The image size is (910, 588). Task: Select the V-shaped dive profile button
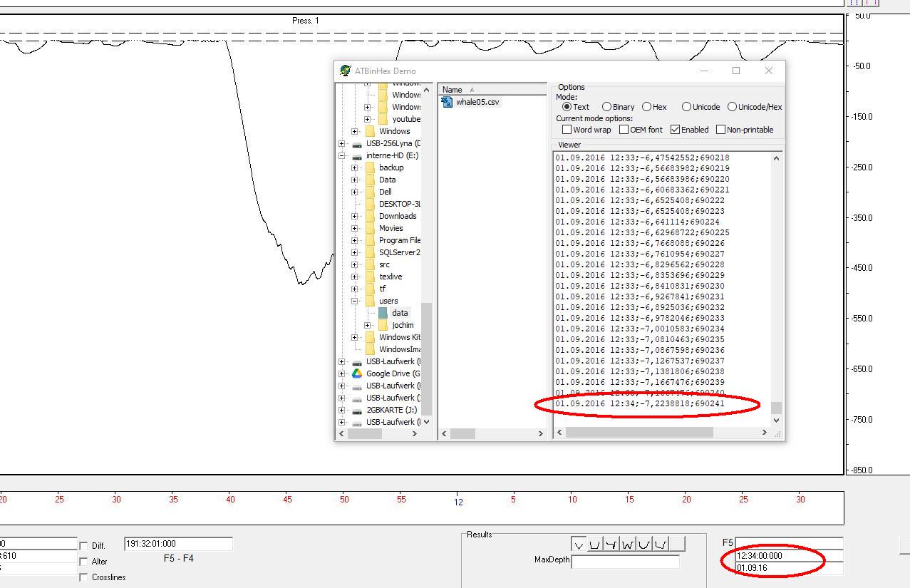coord(579,545)
